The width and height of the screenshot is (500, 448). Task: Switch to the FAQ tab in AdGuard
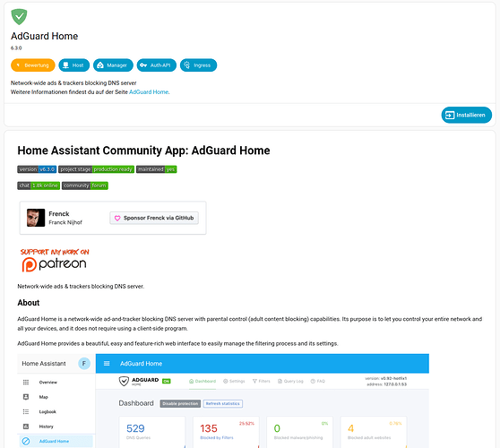[x=317, y=382]
